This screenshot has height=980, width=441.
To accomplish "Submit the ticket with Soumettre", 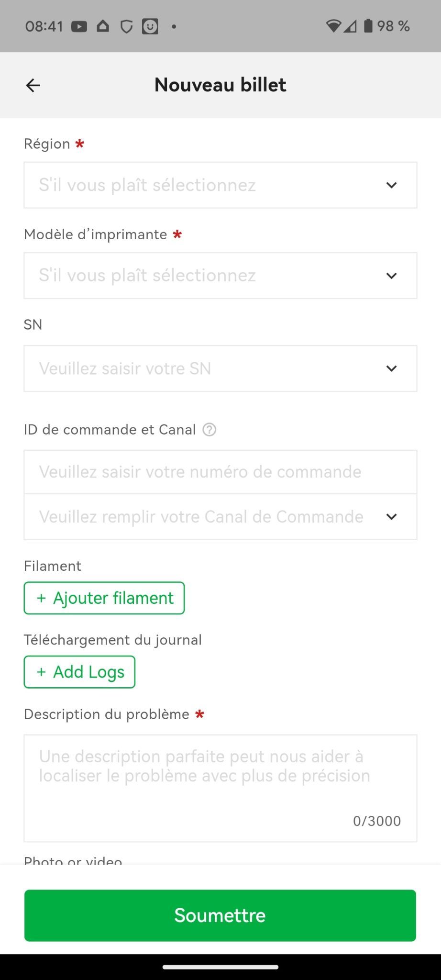I will 220,915.
